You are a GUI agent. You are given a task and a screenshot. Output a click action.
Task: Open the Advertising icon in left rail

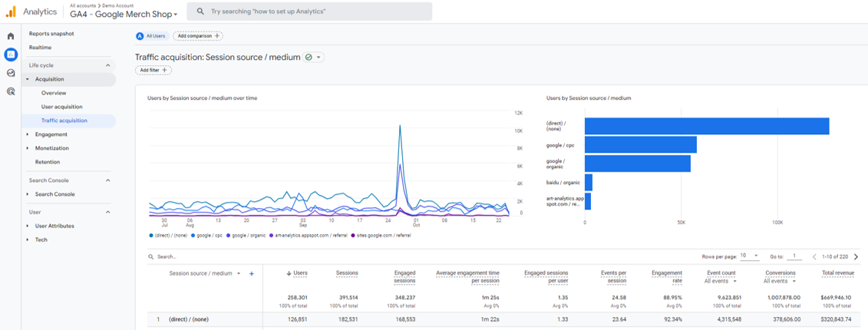pyautogui.click(x=11, y=91)
